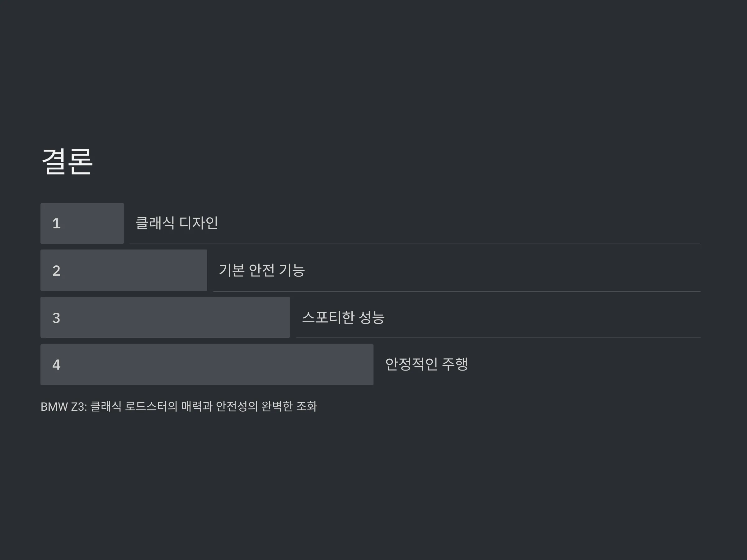Click the word 조화 at the footer's end
Image resolution: width=747 pixels, height=560 pixels.
(x=307, y=406)
